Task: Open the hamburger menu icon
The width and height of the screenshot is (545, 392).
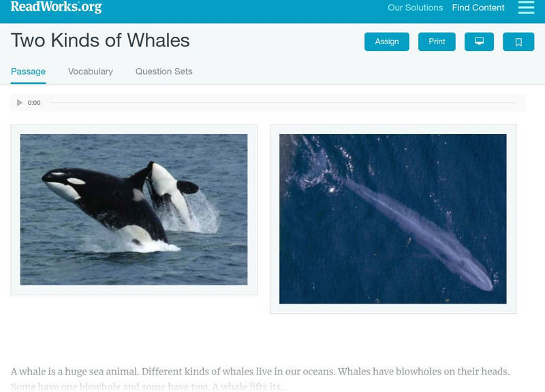Action: (x=526, y=7)
